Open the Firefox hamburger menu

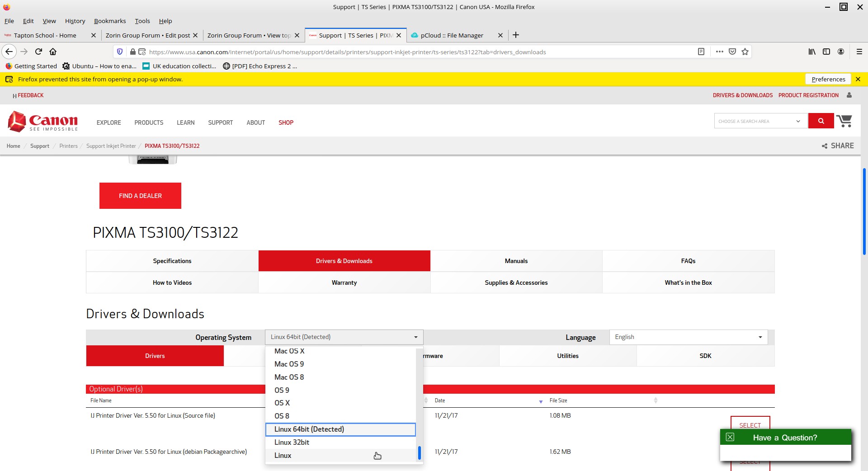point(859,52)
